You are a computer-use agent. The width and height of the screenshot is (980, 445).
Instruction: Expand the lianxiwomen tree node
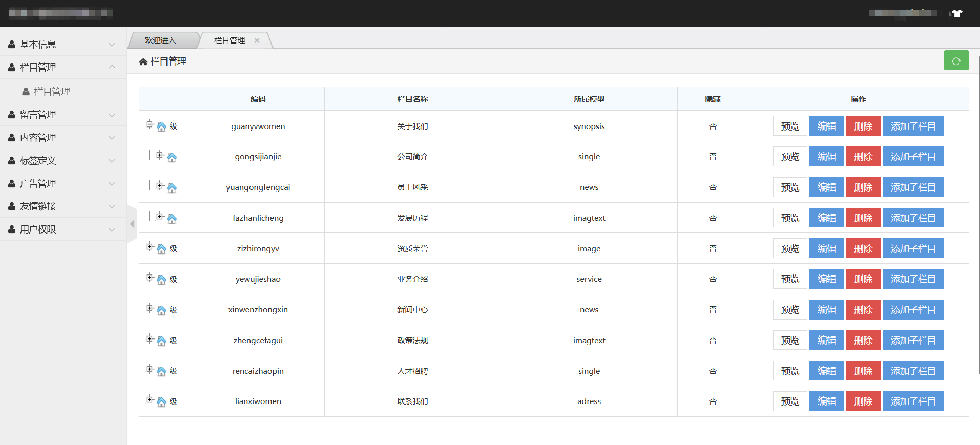(x=150, y=399)
